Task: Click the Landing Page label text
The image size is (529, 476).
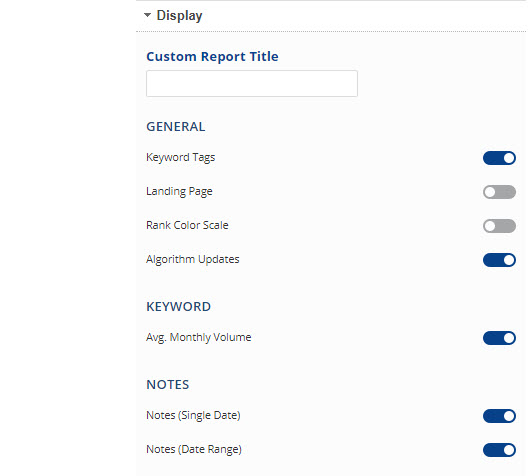Action: point(179,192)
